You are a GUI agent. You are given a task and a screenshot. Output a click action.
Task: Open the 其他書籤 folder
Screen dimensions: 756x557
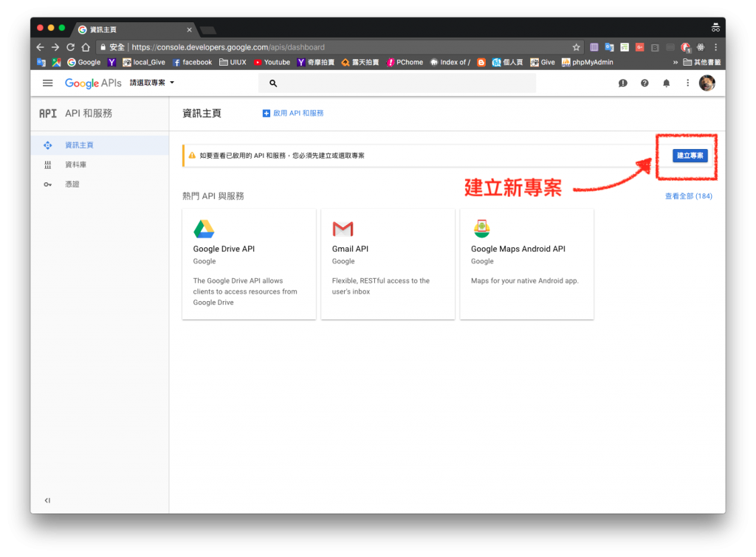(x=702, y=62)
